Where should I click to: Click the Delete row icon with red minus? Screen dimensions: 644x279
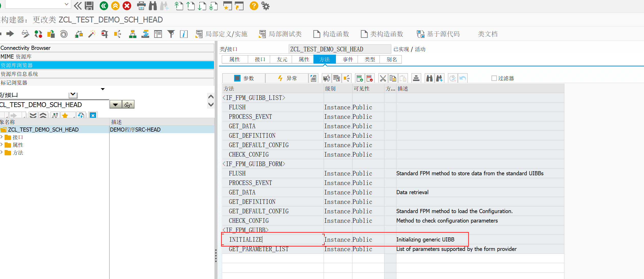pyautogui.click(x=369, y=78)
